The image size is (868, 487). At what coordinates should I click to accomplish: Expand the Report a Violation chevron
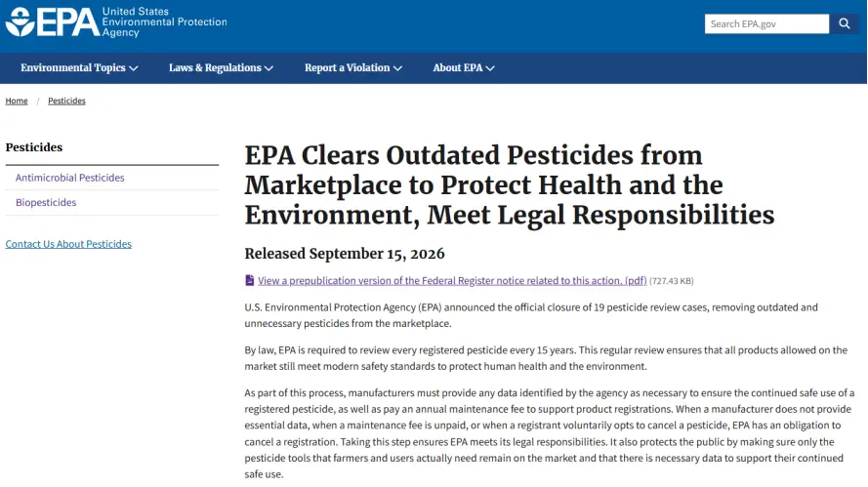[x=397, y=68]
